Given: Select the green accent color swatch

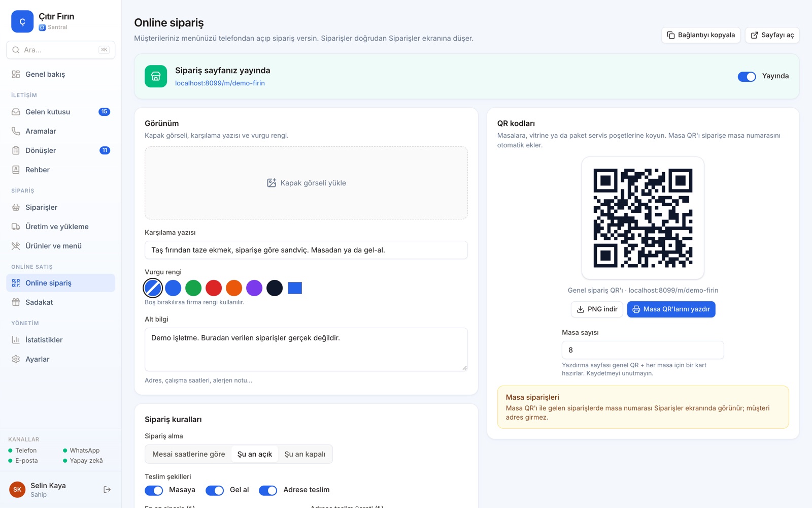Looking at the screenshot, I should pyautogui.click(x=193, y=288).
